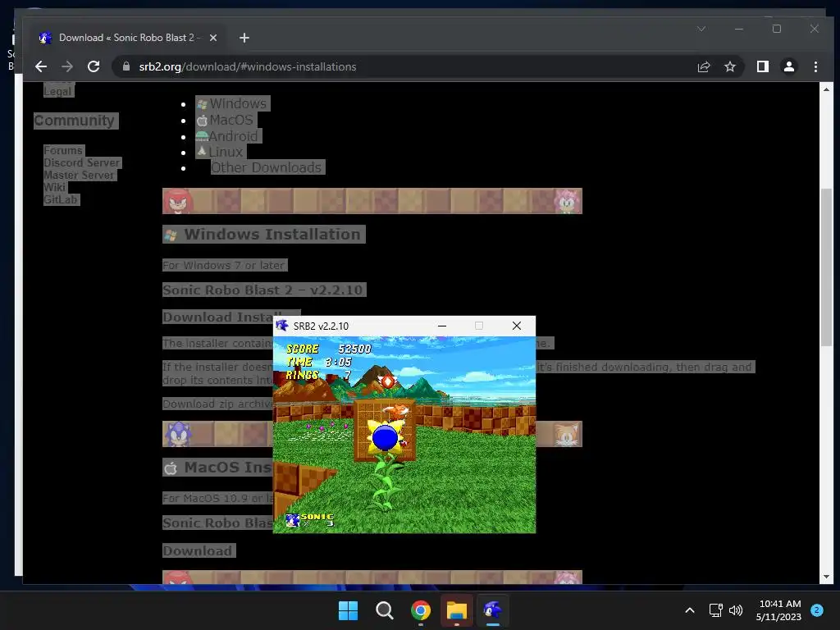
Task: Open the Windows Start menu
Action: [x=348, y=610]
